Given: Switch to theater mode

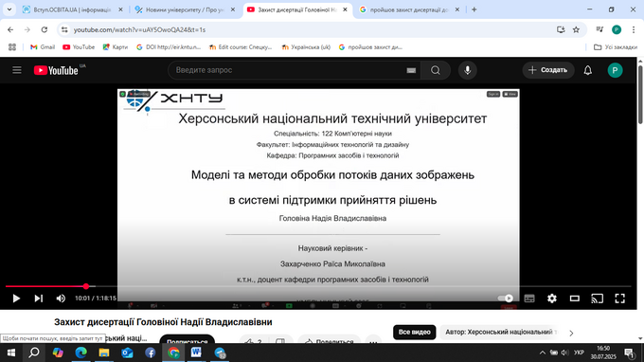Looking at the screenshot, I should tap(575, 299).
